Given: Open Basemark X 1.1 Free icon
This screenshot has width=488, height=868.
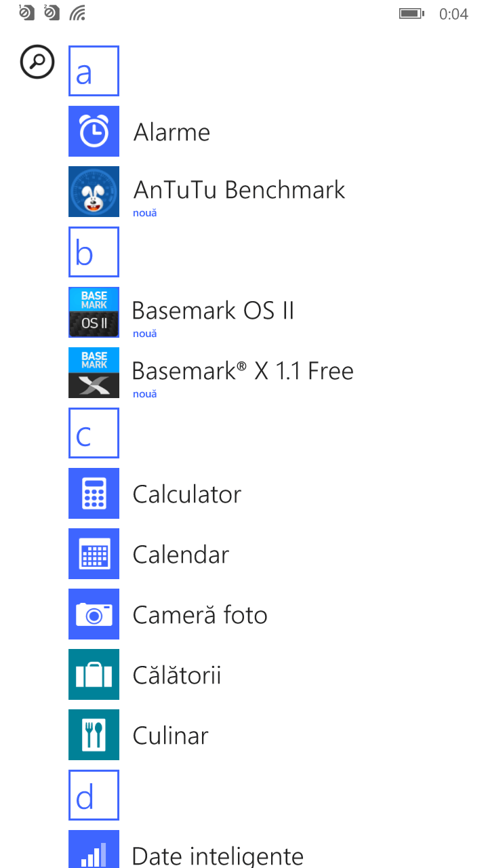Looking at the screenshot, I should (94, 373).
